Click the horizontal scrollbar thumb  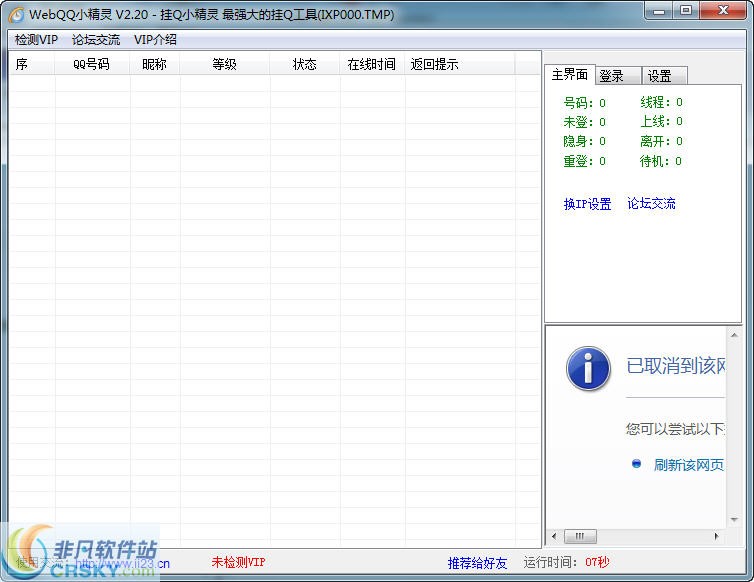(580, 536)
